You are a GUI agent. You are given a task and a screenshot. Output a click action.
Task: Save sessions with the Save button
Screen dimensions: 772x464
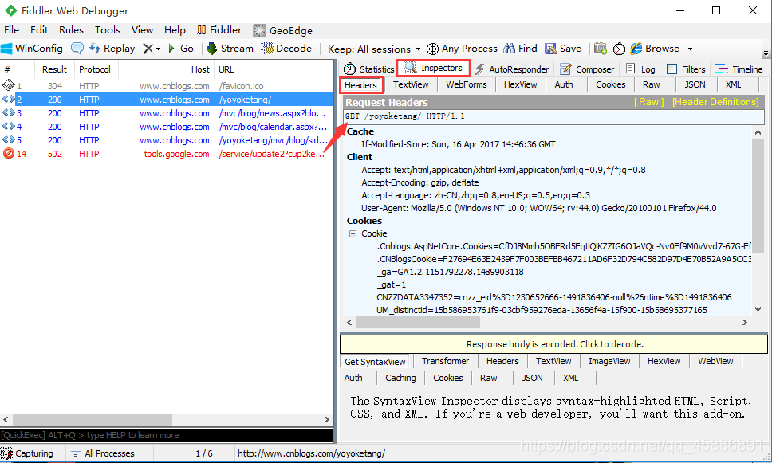(x=563, y=48)
